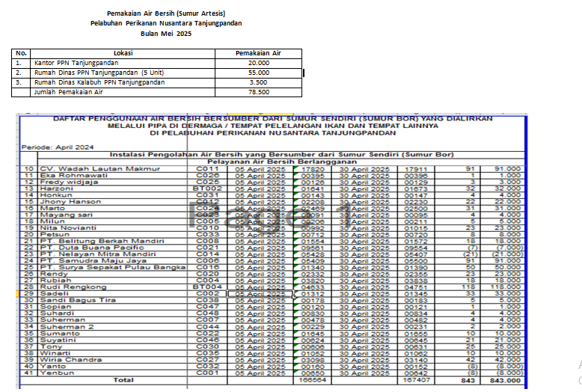582x392 pixels.
Task: Select the total start reading '166564'
Action: (313, 380)
